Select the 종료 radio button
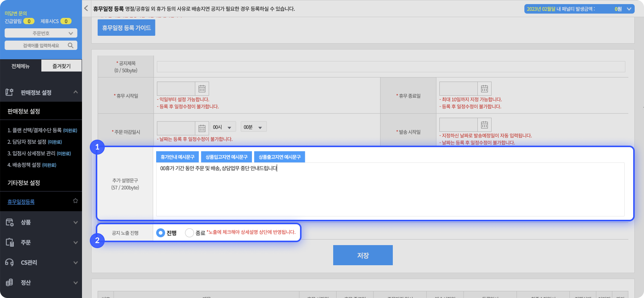Screen dimensions: 644x298 tap(189, 233)
